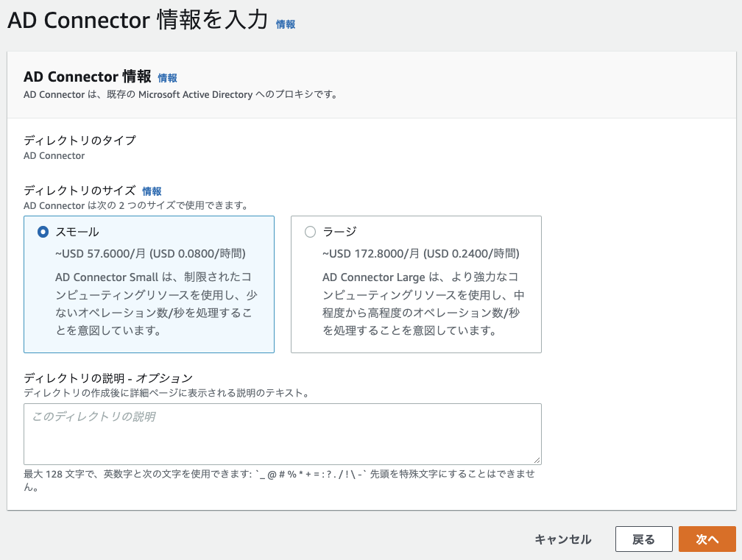Click into the directory description text area

click(283, 434)
